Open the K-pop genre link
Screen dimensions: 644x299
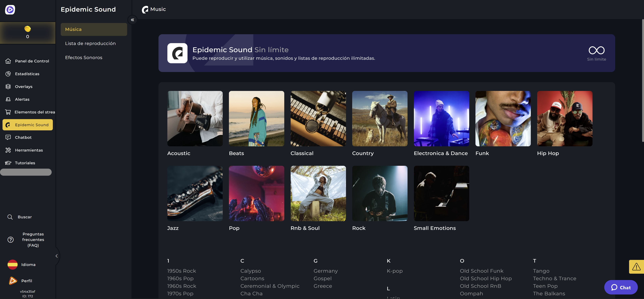pyautogui.click(x=394, y=271)
